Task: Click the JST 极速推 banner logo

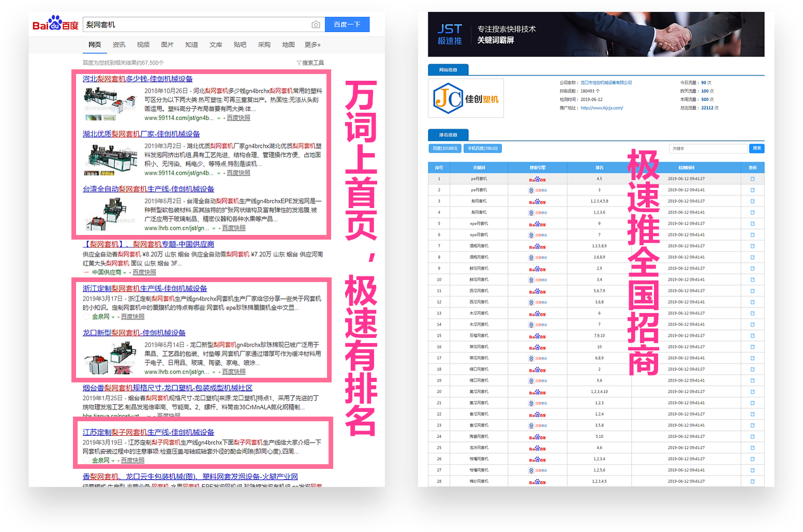Action: pyautogui.click(x=450, y=35)
